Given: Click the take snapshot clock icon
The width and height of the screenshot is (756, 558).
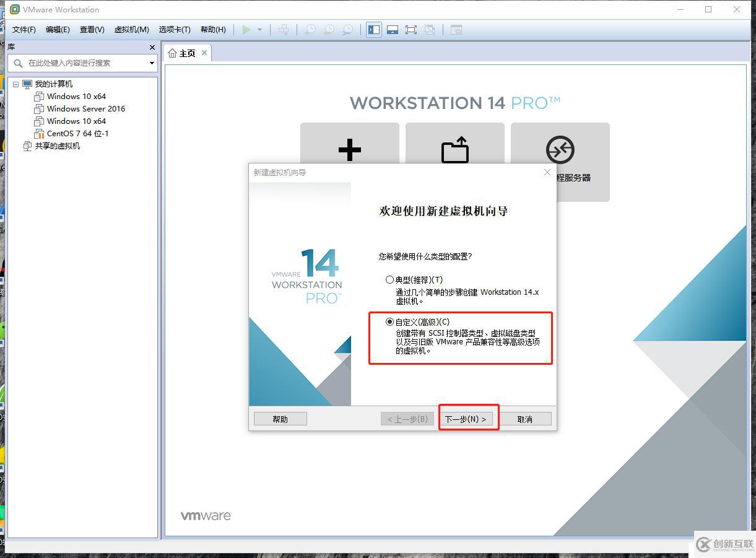Looking at the screenshot, I should point(310,30).
